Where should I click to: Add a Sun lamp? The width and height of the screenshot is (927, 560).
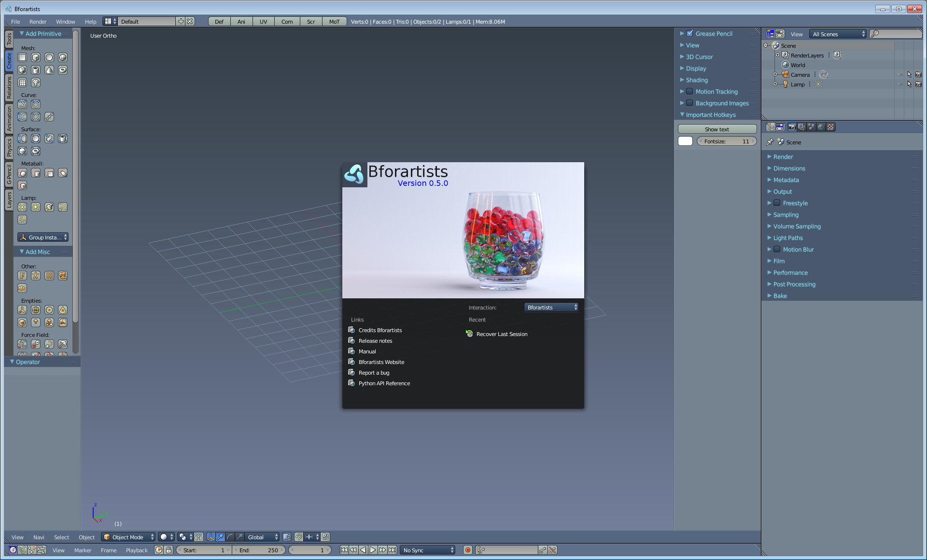point(36,207)
